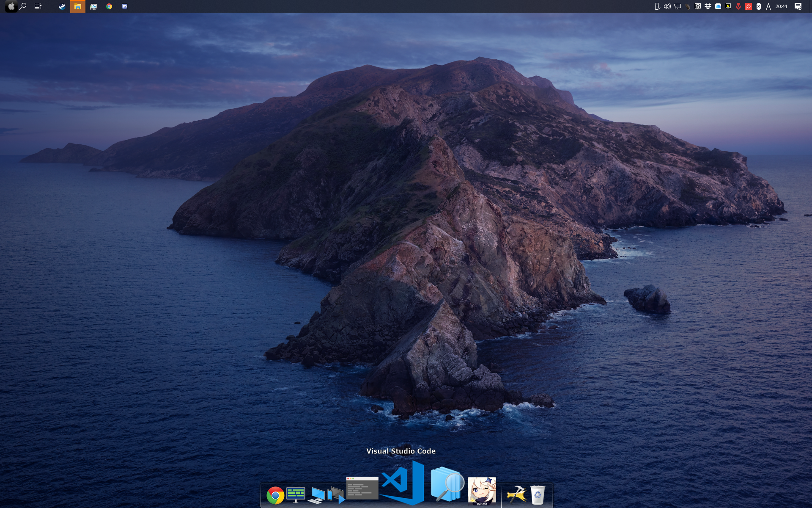Screen dimensions: 812x508
Task: Click the Dropbox tray icon
Action: pyautogui.click(x=708, y=6)
